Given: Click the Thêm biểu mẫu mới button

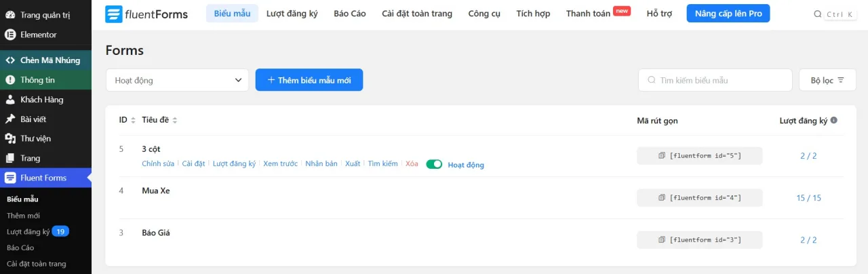Looking at the screenshot, I should [x=309, y=80].
